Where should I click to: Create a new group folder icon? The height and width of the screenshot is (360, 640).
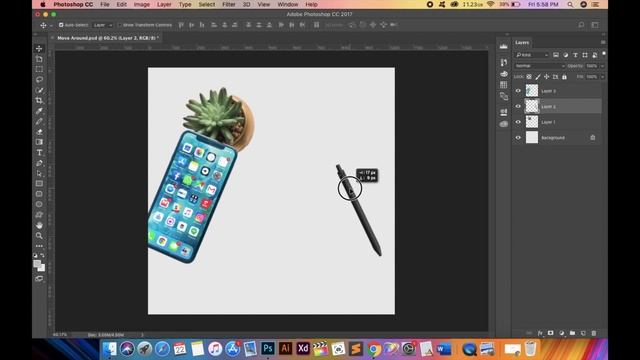click(x=572, y=333)
